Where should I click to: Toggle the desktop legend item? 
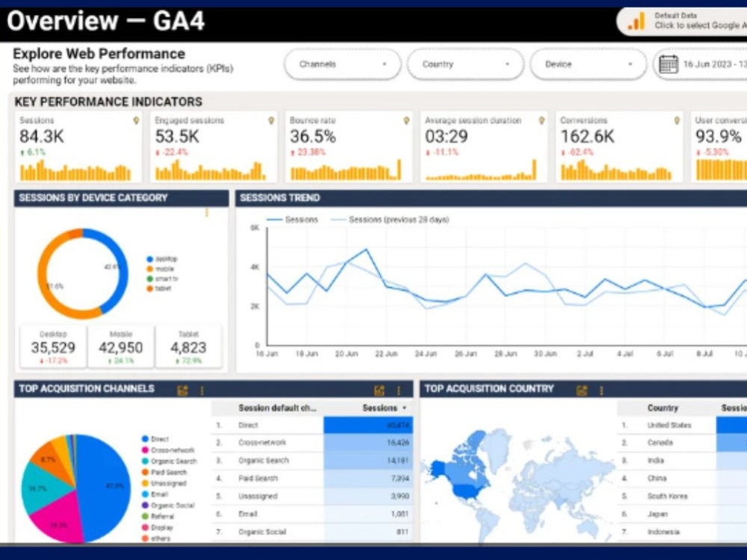[x=162, y=259]
